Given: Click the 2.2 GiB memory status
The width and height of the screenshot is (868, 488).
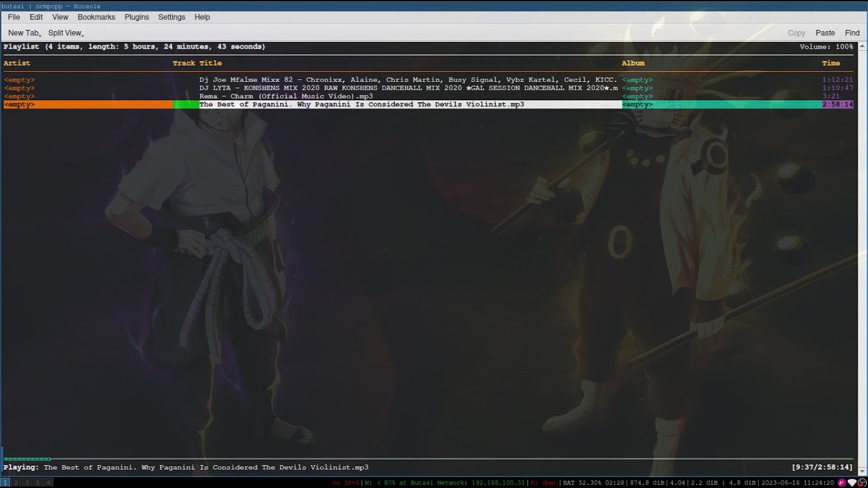Looking at the screenshot, I should click(703, 483).
